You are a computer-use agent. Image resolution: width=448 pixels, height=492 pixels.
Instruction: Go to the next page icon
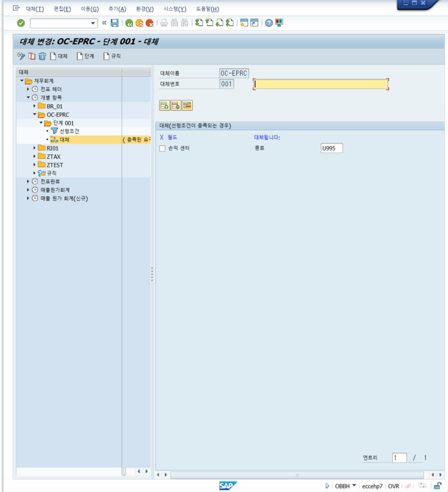tap(220, 23)
